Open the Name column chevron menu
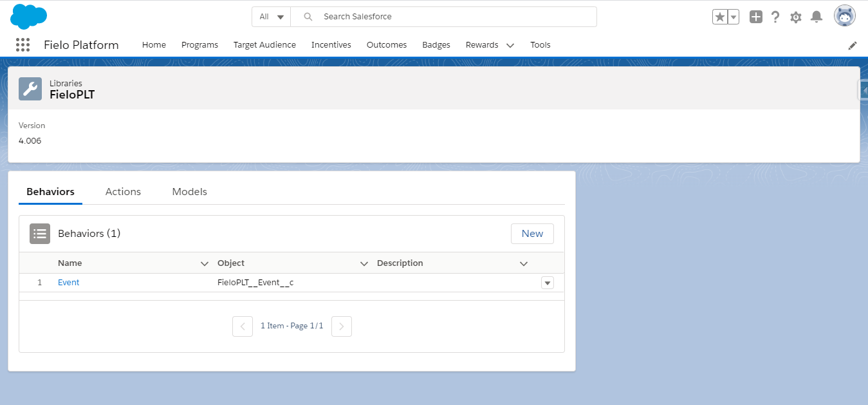Image resolution: width=868 pixels, height=405 pixels. pos(205,263)
